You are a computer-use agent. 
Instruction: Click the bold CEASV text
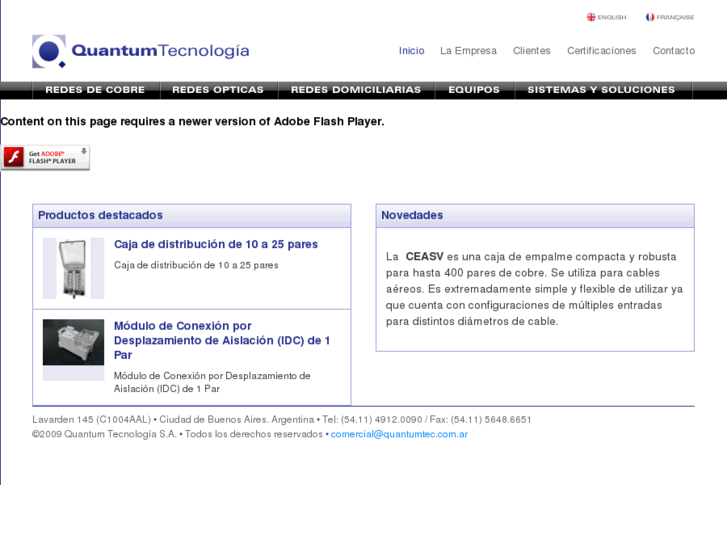(x=424, y=256)
